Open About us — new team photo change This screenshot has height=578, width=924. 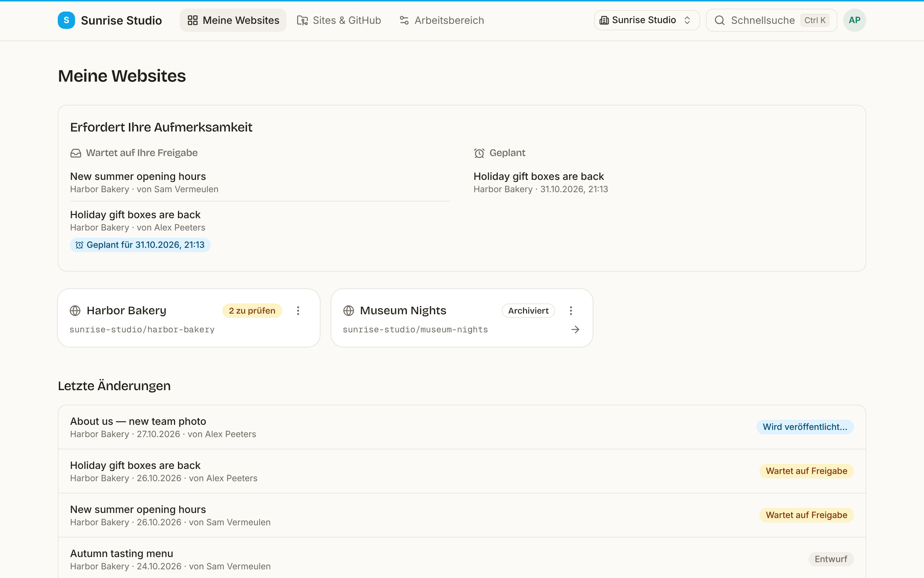pos(462,427)
